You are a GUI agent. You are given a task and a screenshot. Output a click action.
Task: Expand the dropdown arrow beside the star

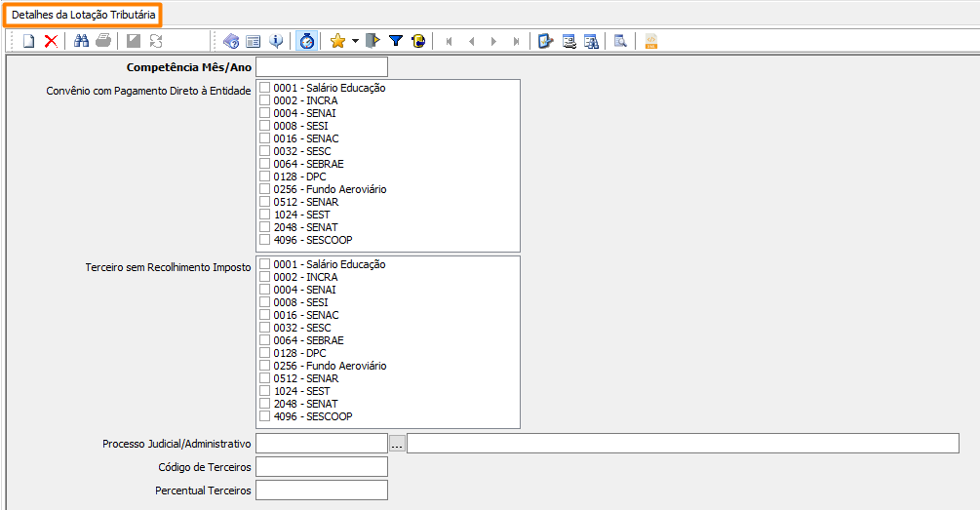[x=355, y=41]
